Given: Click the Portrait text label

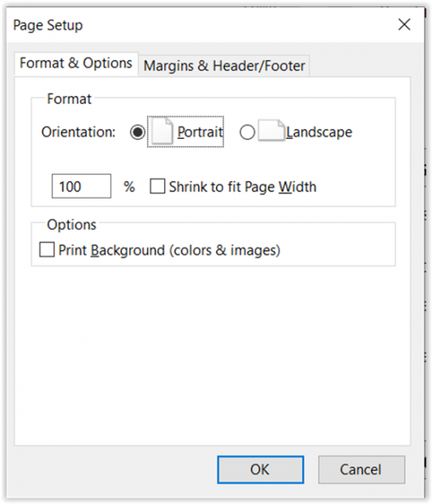Looking at the screenshot, I should (x=200, y=132).
